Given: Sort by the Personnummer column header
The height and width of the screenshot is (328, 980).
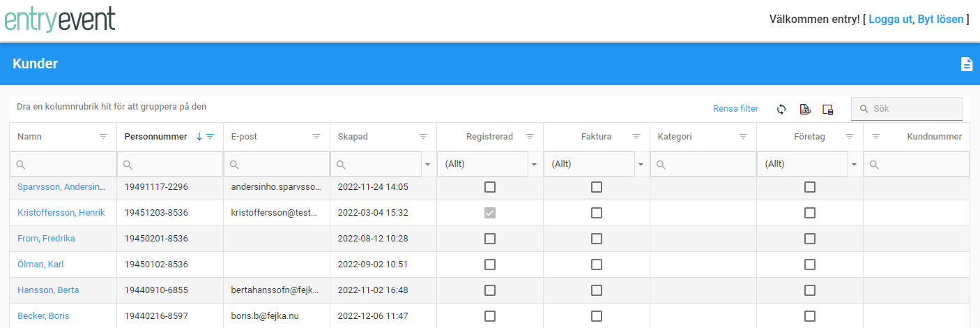Looking at the screenshot, I should pyautogui.click(x=155, y=137).
